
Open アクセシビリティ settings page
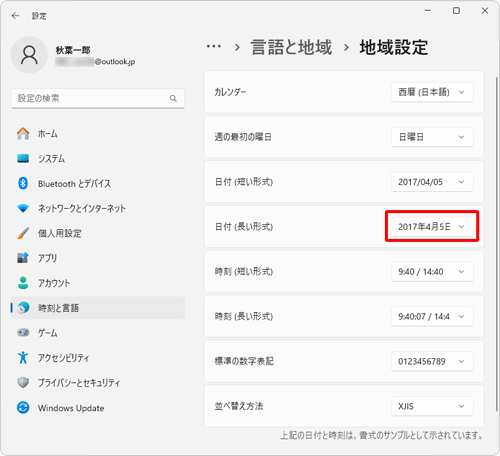click(98, 357)
